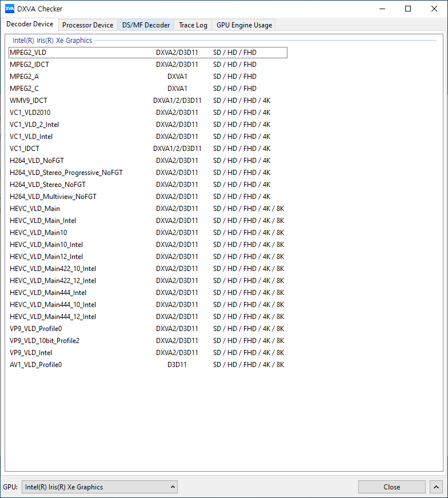This screenshot has height=498, width=448.
Task: Click the GPU: label
Action: coord(10,487)
